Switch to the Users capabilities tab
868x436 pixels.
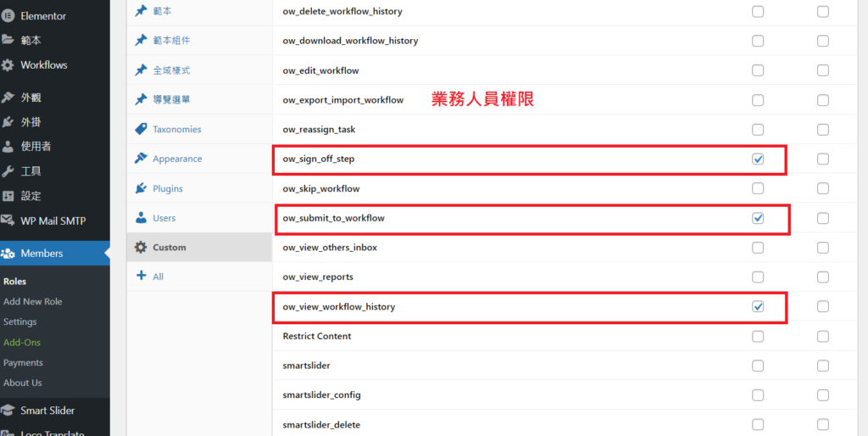click(x=164, y=218)
